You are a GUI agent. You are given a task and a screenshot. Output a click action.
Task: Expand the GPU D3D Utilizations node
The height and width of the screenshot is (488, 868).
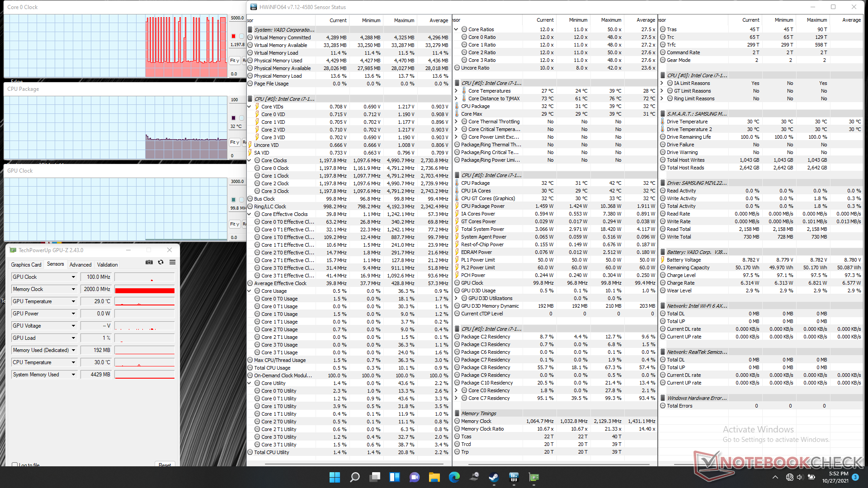[456, 298]
